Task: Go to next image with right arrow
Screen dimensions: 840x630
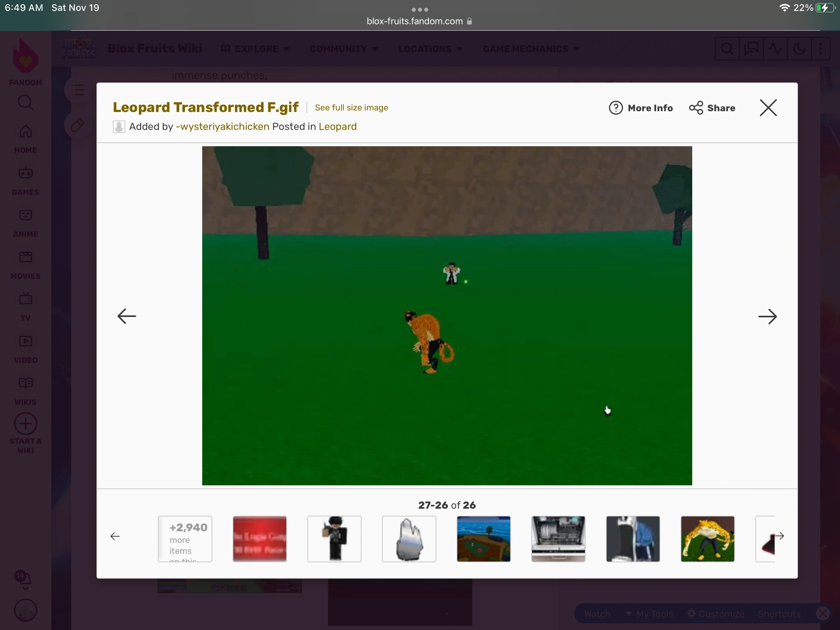Action: pyautogui.click(x=767, y=317)
